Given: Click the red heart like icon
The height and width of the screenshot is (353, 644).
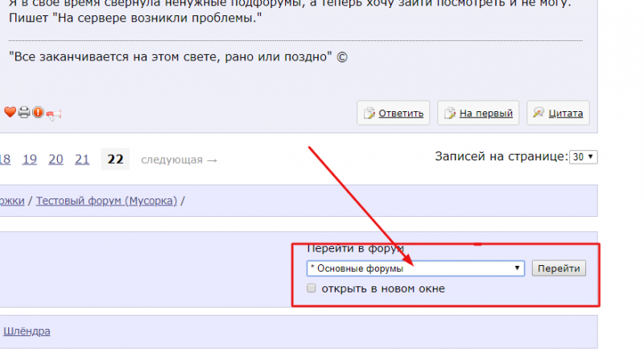Looking at the screenshot, I should pyautogui.click(x=10, y=112).
